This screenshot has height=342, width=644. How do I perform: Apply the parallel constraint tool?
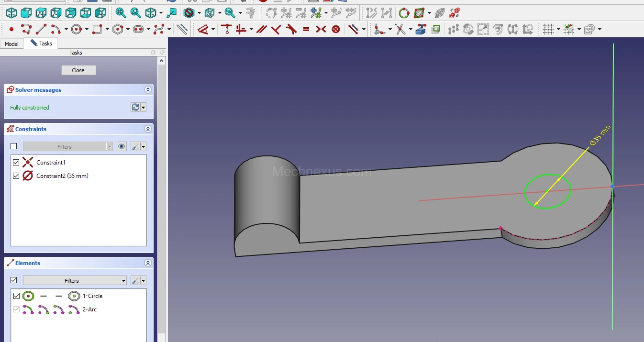point(261,30)
